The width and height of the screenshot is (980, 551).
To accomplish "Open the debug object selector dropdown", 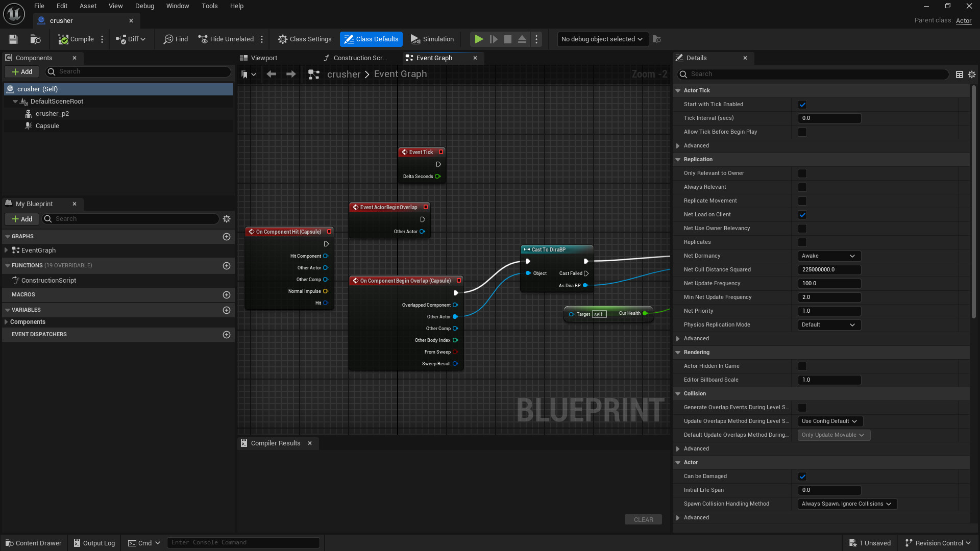I will 602,39.
